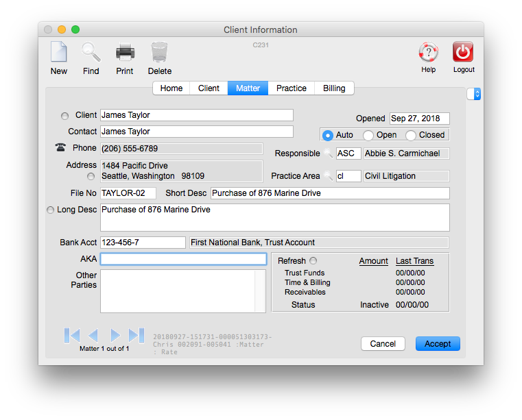Expand the blue dropdown at right edge
Screen dimensions: 522x420
(474, 94)
